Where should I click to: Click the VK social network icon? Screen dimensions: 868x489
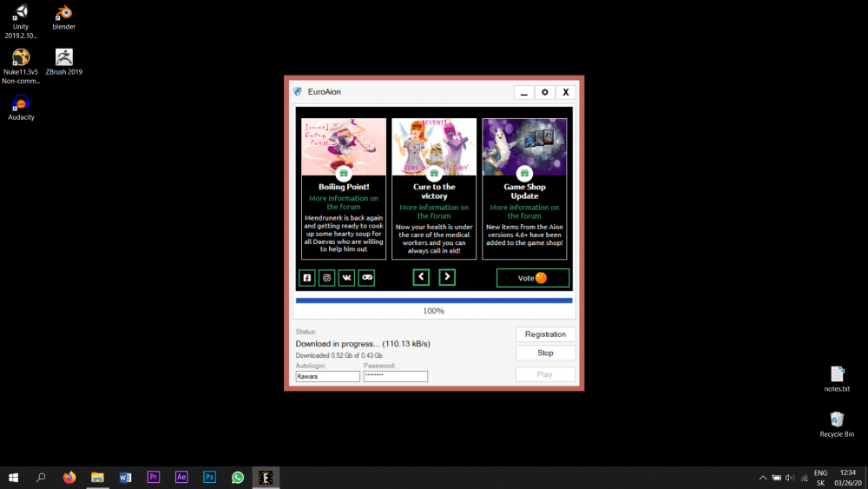click(346, 278)
